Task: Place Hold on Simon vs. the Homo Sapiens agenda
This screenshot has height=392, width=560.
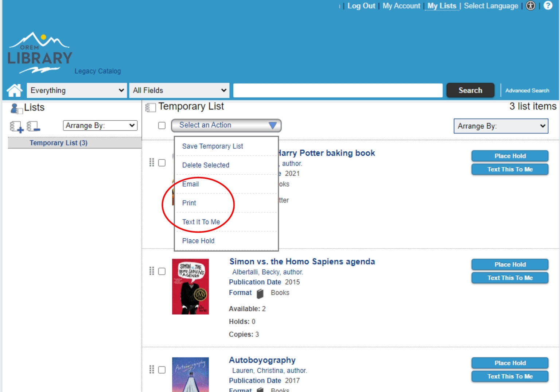Action: click(510, 264)
